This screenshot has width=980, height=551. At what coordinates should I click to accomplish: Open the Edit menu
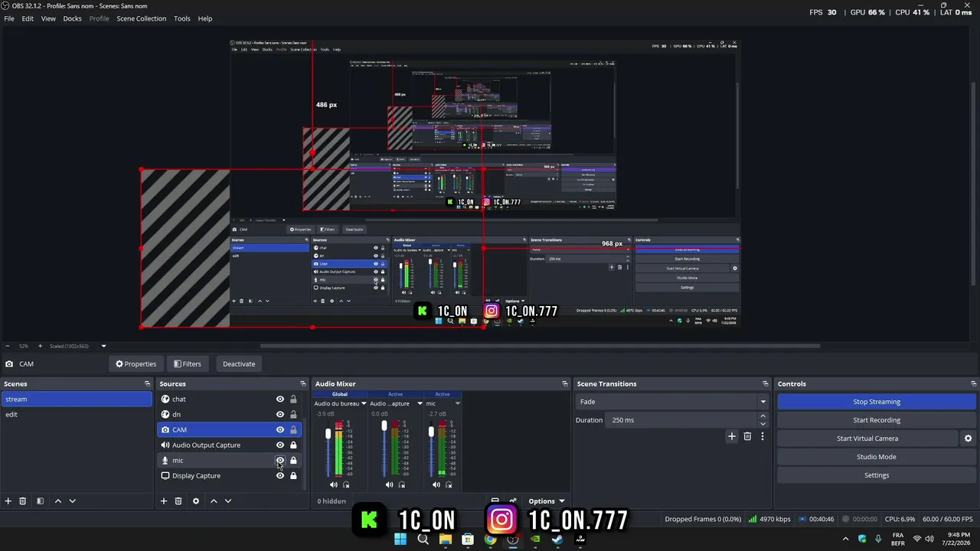(x=28, y=18)
